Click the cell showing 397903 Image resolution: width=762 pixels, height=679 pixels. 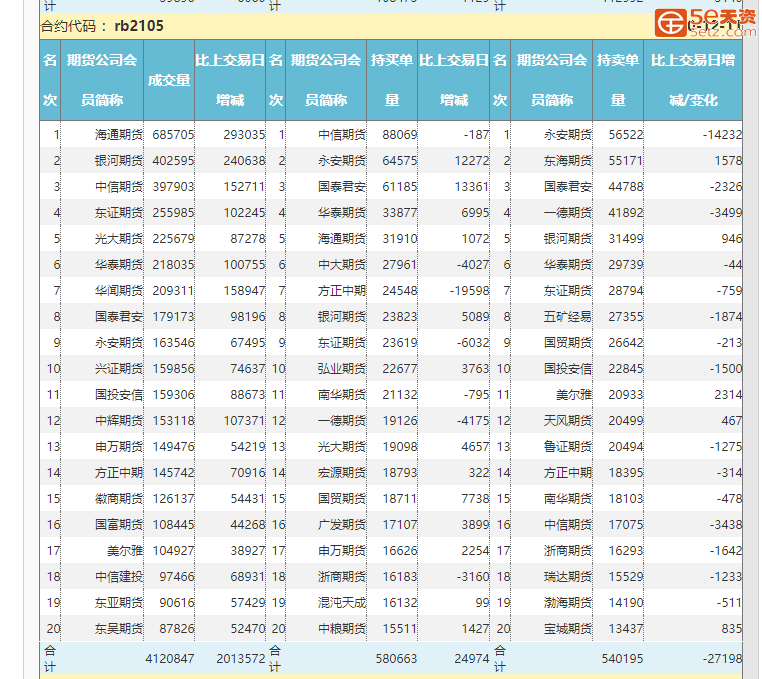173,187
